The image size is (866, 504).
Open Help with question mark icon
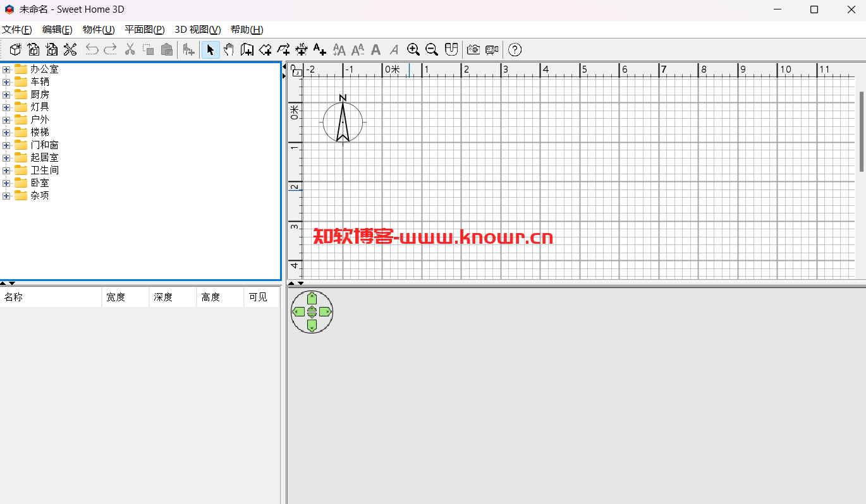point(515,49)
